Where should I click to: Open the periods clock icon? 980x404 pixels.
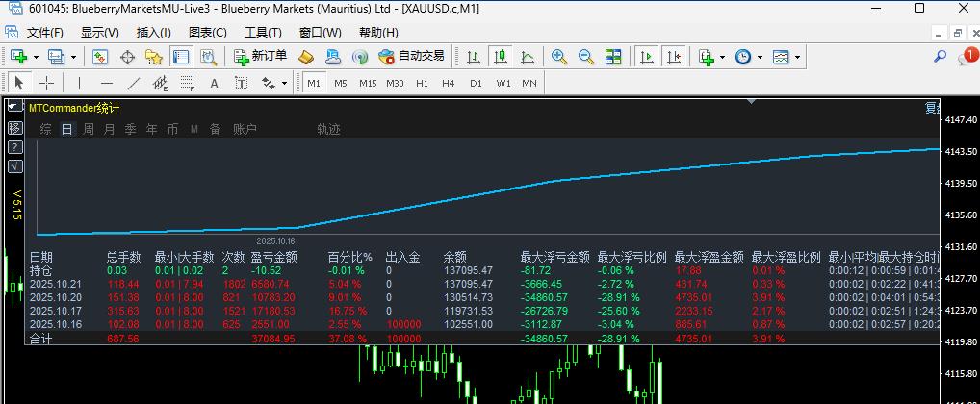pos(742,57)
